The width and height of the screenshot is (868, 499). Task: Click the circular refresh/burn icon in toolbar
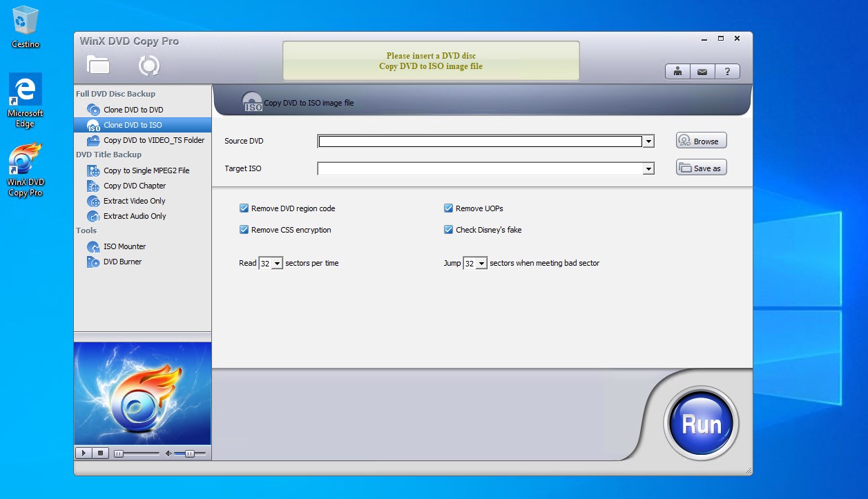[149, 66]
